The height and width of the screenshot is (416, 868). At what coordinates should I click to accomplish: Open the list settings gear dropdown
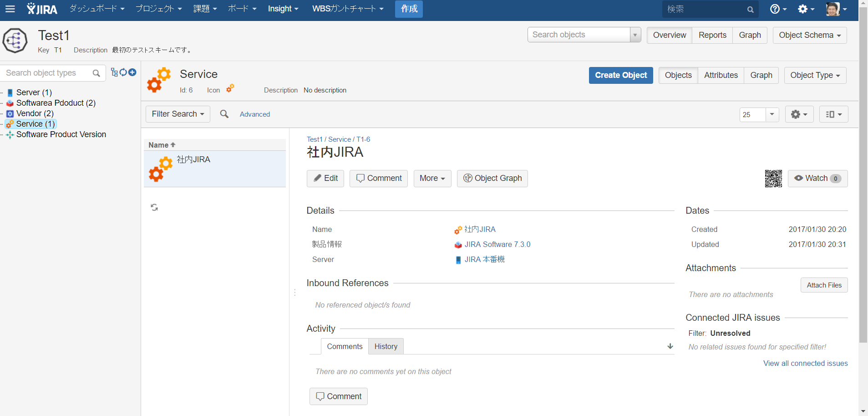coord(799,114)
